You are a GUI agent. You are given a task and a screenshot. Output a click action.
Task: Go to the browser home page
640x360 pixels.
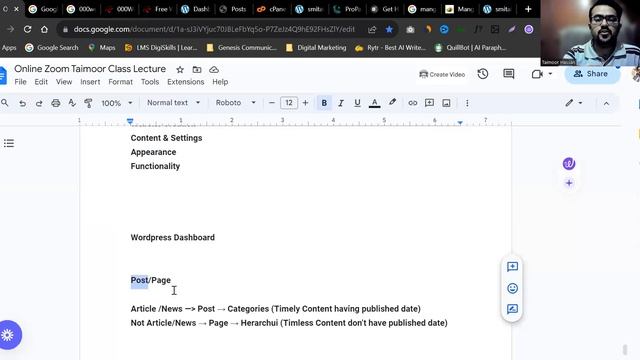point(44,29)
